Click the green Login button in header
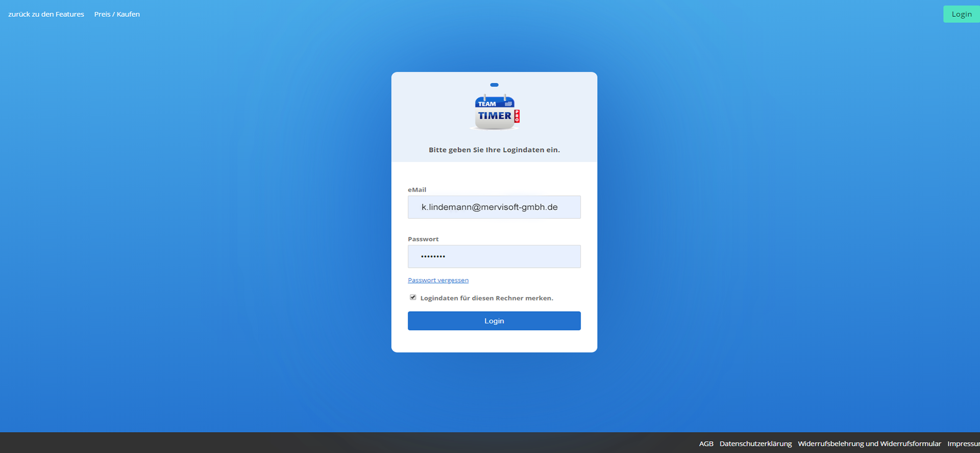This screenshot has height=453, width=980. [x=962, y=14]
